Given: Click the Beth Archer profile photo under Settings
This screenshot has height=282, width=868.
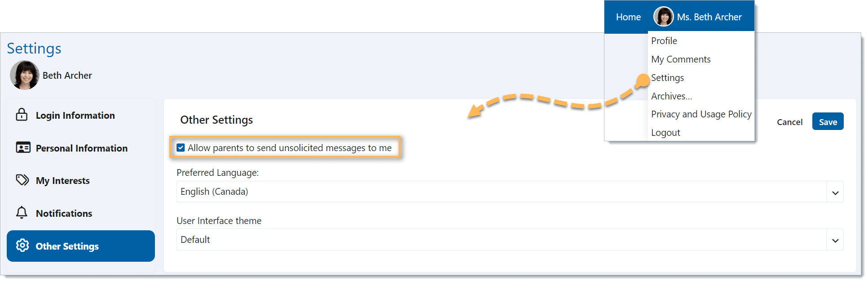Looking at the screenshot, I should pos(25,75).
